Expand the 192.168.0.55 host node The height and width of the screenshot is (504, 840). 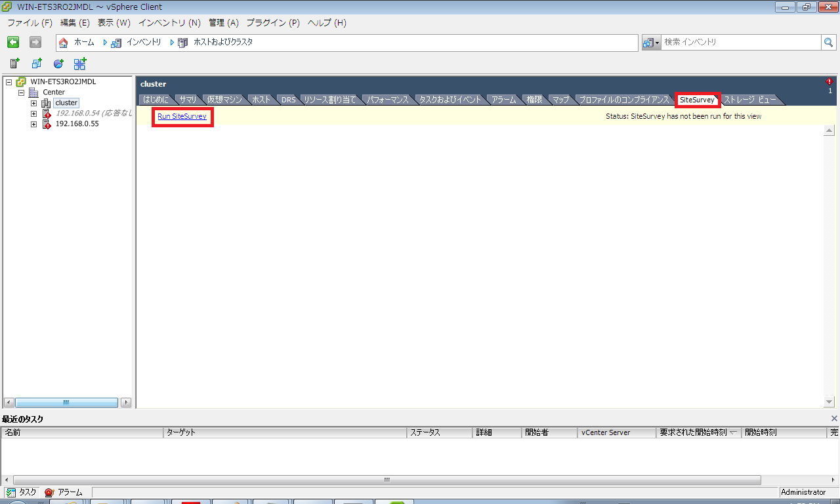click(x=33, y=124)
